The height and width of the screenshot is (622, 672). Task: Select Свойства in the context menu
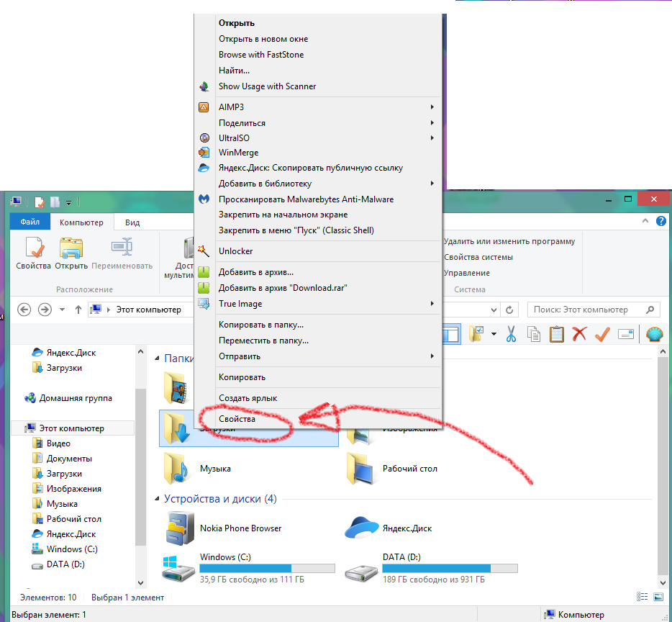coord(237,418)
